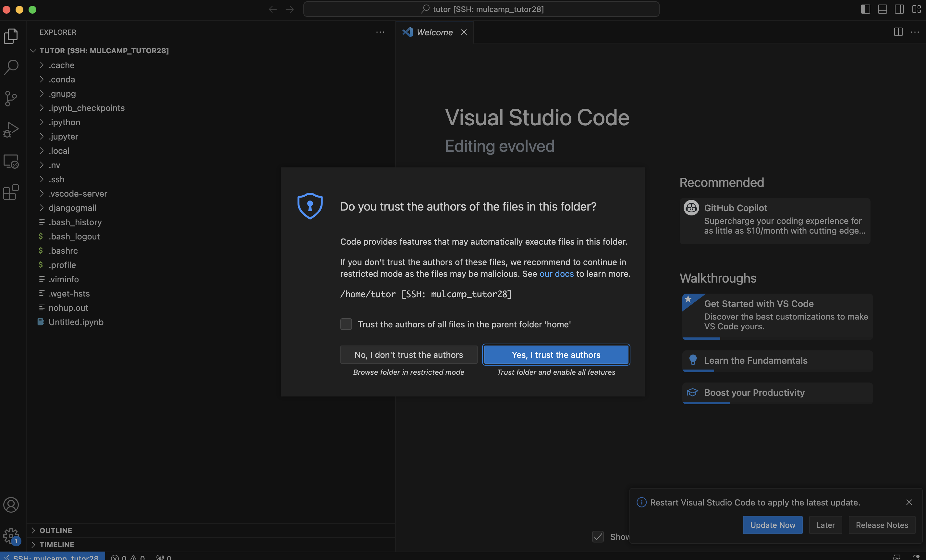Viewport: 926px width, 560px height.
Task: Open Boost your Productivity walkthrough
Action: pos(777,393)
